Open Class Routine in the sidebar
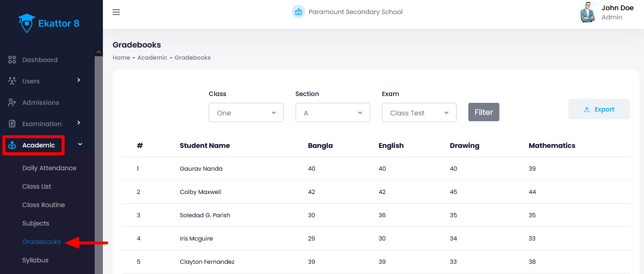 (43, 205)
